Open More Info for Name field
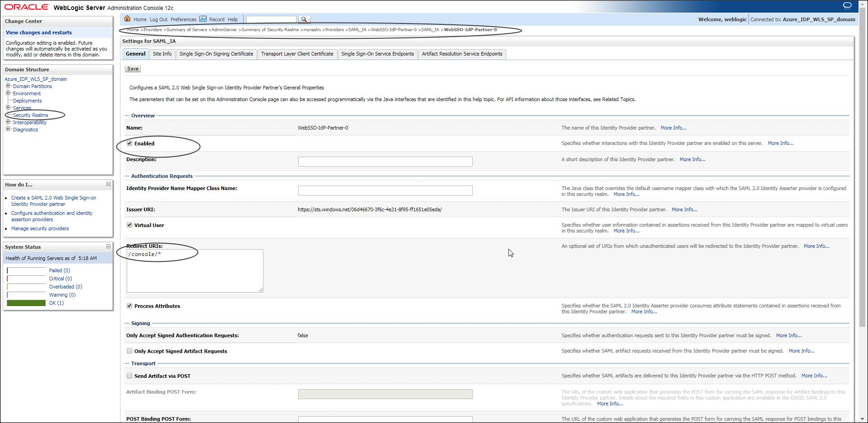This screenshot has width=868, height=423. click(x=673, y=128)
